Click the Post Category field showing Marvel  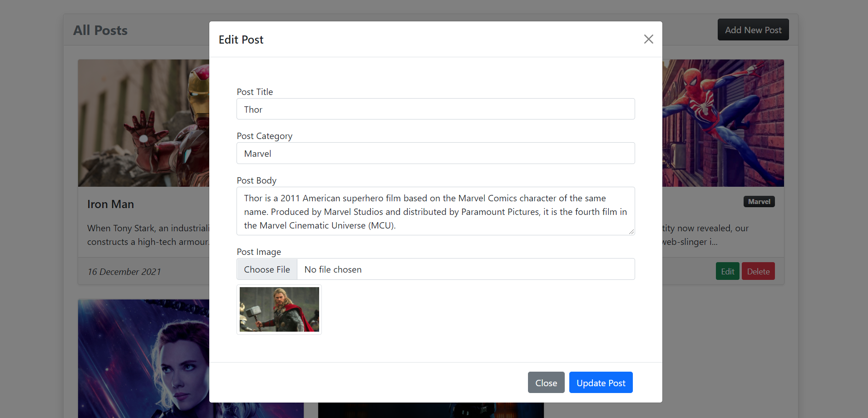coord(435,153)
